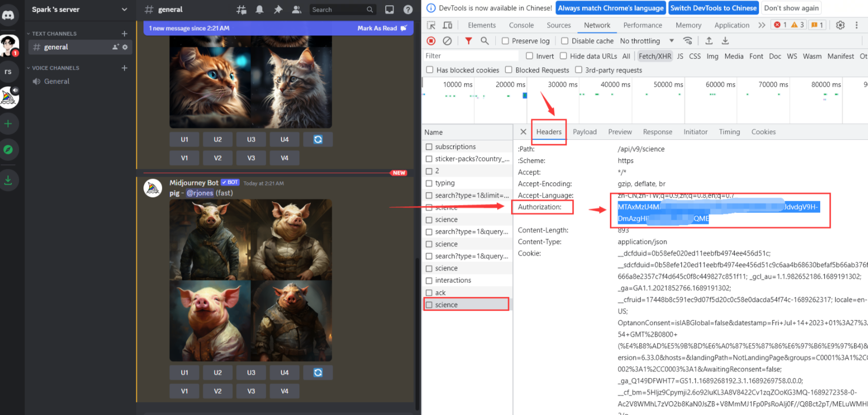The height and width of the screenshot is (415, 868).
Task: Open threads icon in channel header
Action: pos(241,9)
